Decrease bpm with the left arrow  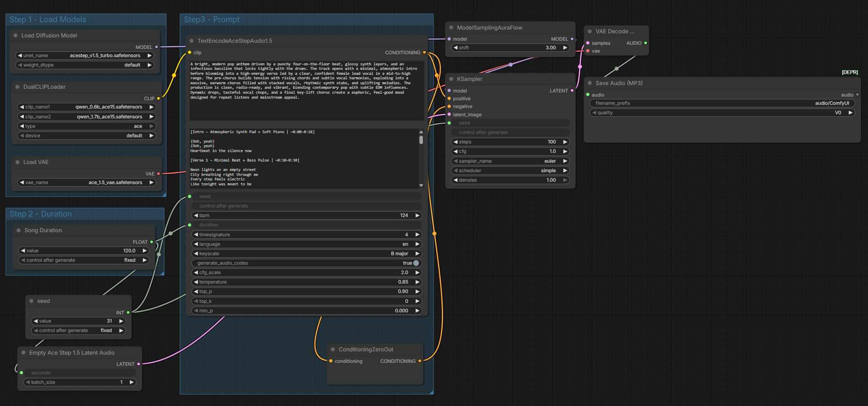pyautogui.click(x=196, y=215)
